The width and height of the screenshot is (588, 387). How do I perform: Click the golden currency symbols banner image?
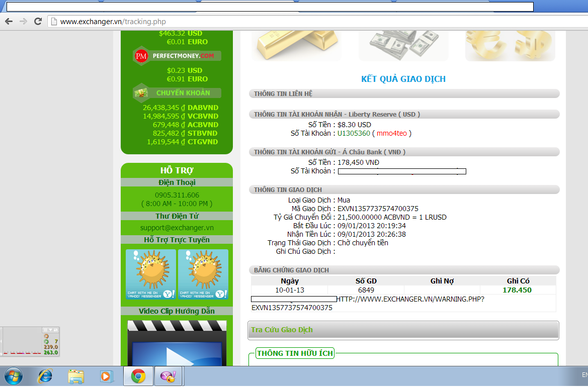click(x=510, y=46)
